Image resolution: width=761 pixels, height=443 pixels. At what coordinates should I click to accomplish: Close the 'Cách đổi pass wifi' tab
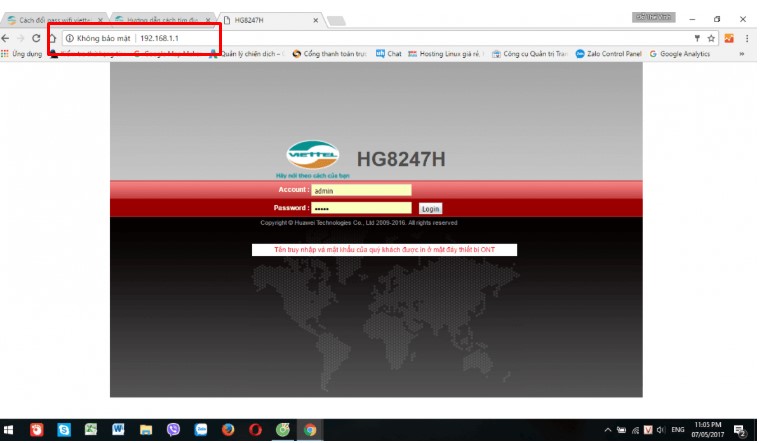pos(100,20)
